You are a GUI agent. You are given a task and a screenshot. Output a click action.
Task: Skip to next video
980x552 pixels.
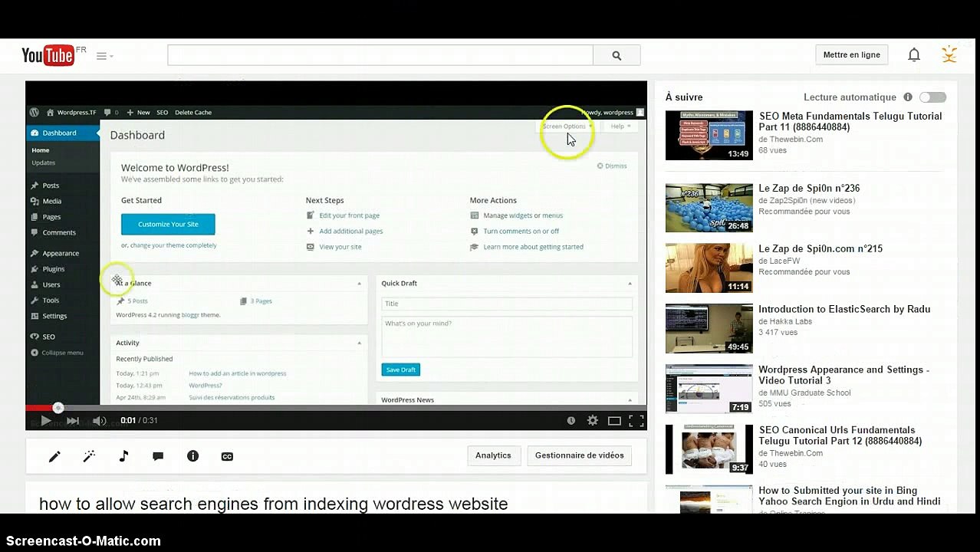(73, 420)
